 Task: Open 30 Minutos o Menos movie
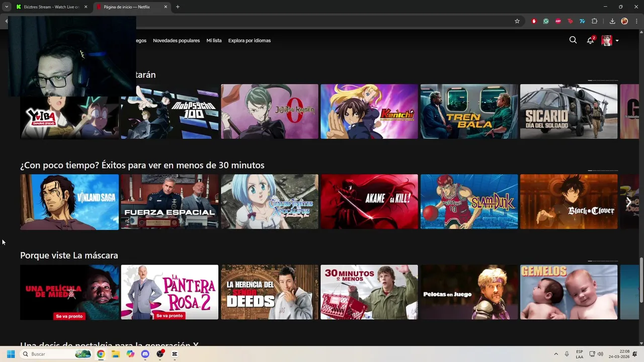(369, 292)
